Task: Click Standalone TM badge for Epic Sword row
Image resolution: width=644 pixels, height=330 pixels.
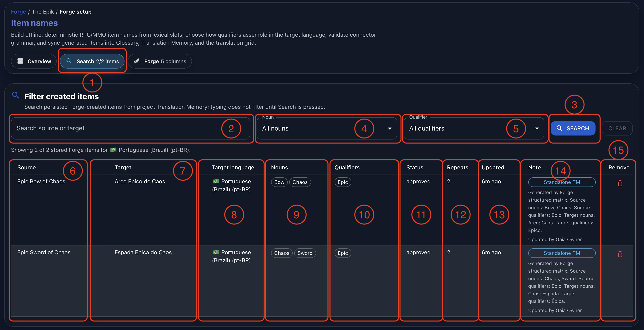Action: tap(561, 253)
